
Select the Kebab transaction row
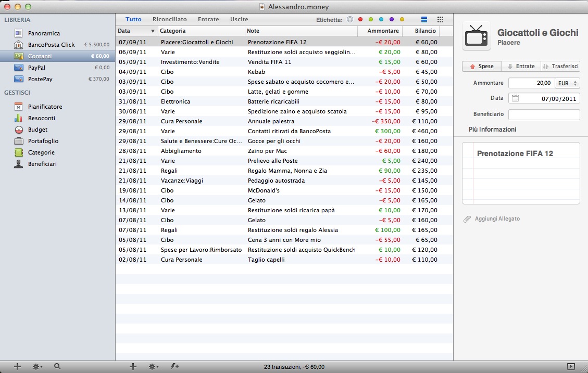pos(284,72)
